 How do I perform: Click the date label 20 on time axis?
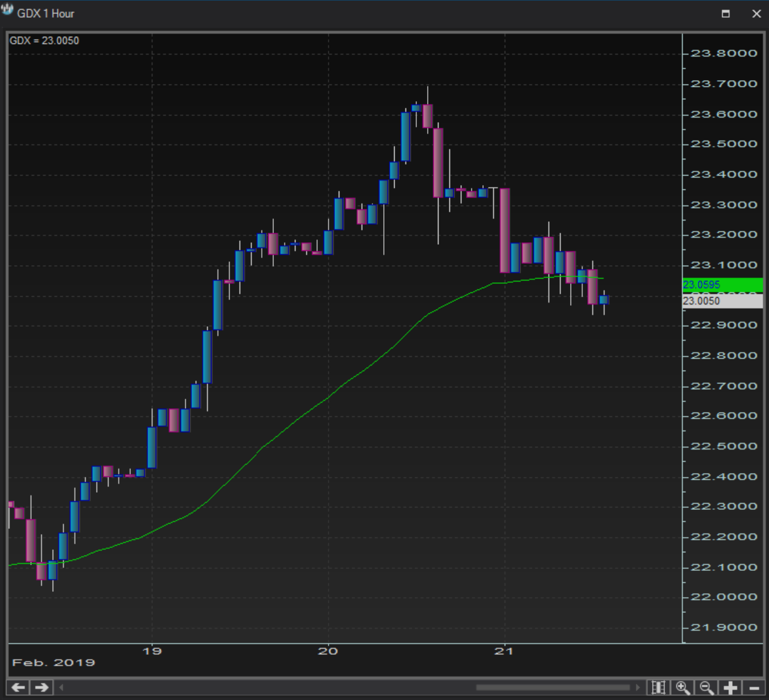click(328, 651)
